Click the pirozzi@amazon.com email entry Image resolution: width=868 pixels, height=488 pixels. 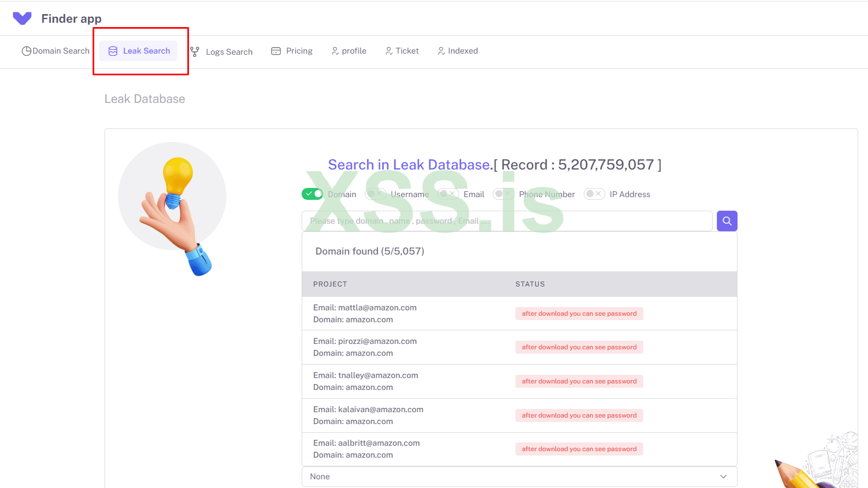pyautogui.click(x=365, y=341)
